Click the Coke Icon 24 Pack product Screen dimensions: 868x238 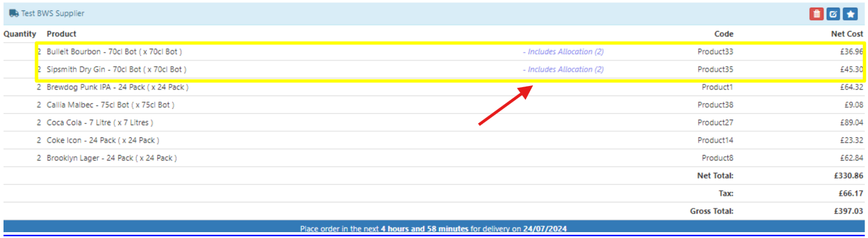point(102,140)
